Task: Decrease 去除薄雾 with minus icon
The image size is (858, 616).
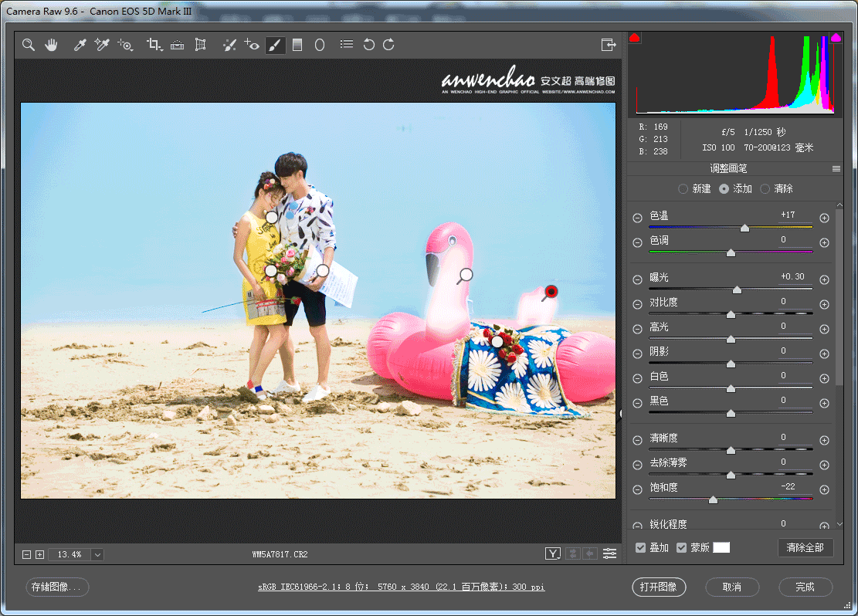Action: (x=637, y=465)
